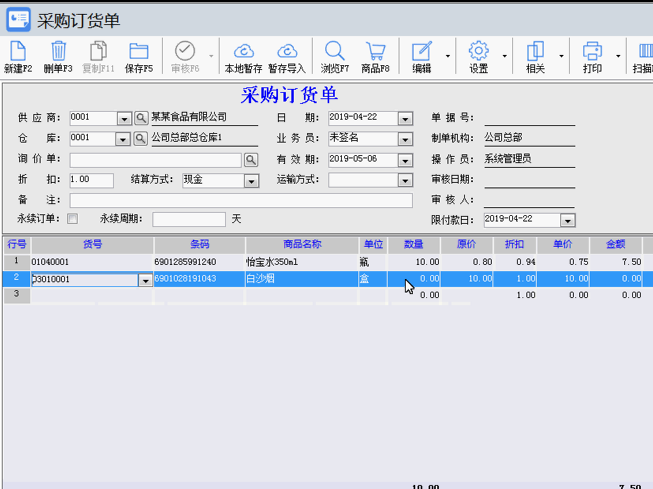Click into the 折扣 input field
The image size is (653, 489).
click(x=92, y=180)
